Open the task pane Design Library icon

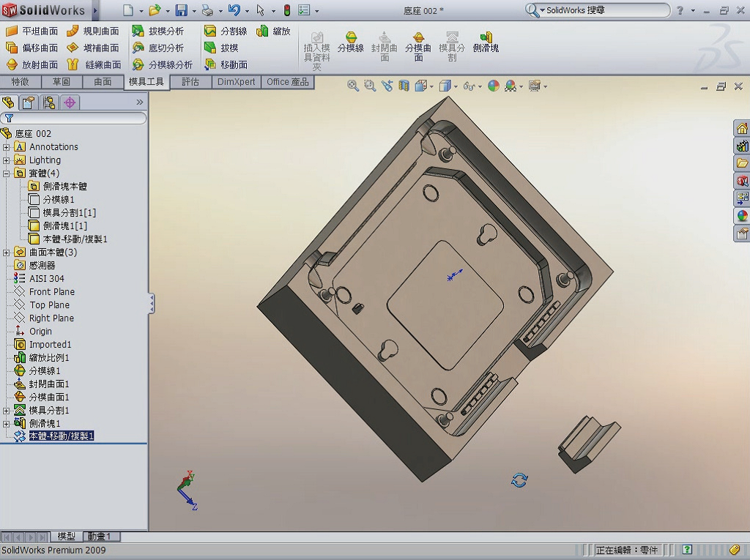[742, 146]
